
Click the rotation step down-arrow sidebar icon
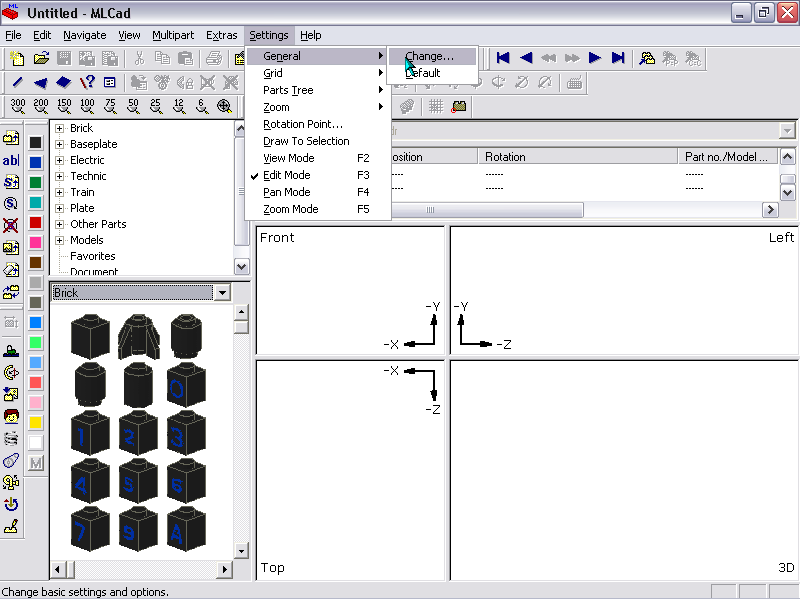11,504
